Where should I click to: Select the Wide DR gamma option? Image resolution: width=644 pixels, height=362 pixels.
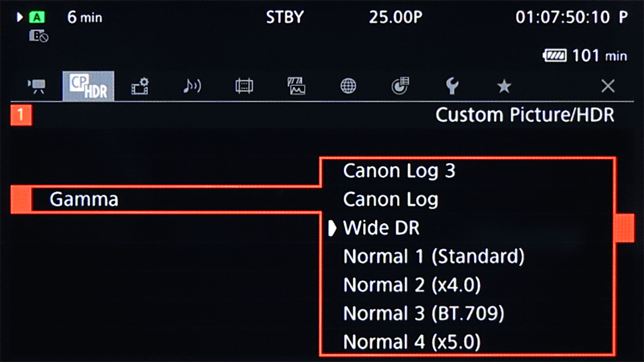coord(381,228)
